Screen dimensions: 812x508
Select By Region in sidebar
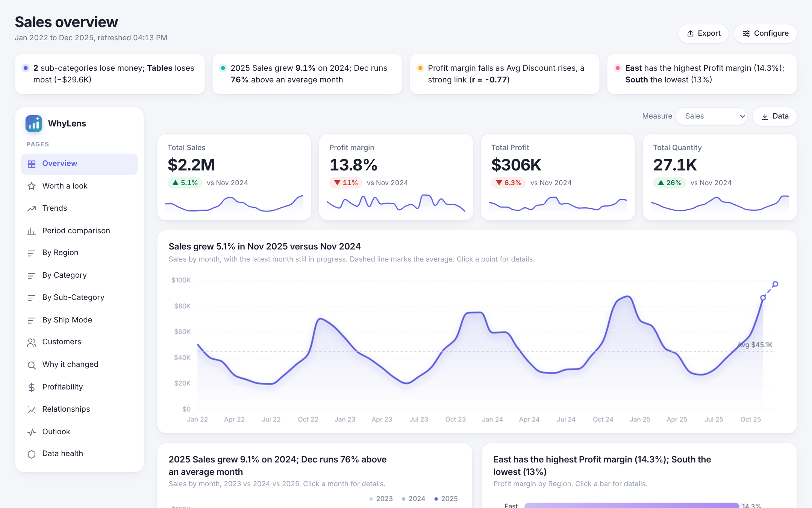point(79,253)
